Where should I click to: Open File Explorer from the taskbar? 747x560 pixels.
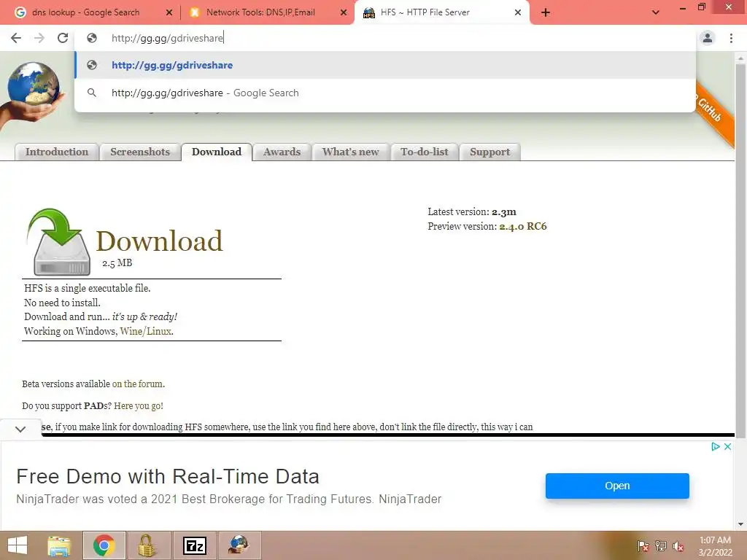point(59,545)
